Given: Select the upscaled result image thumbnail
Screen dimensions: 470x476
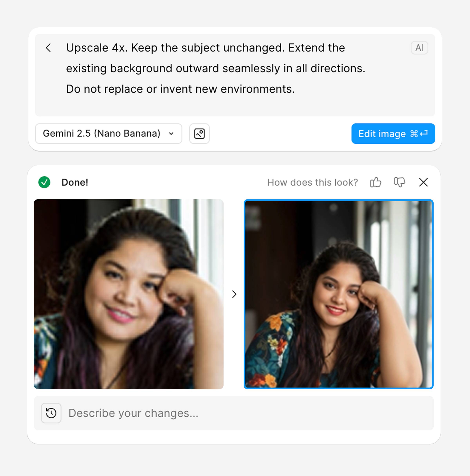Looking at the screenshot, I should tap(339, 294).
